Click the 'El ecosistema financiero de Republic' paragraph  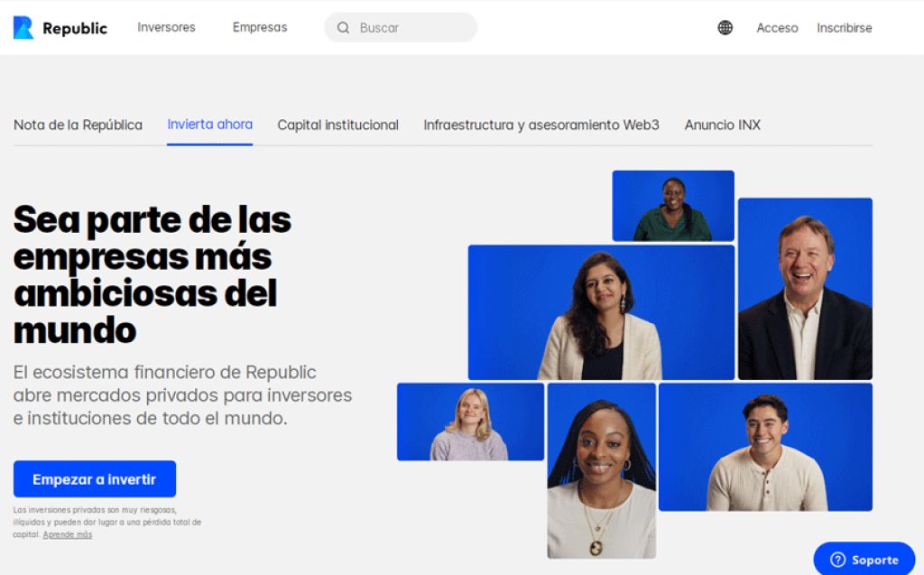coord(182,395)
